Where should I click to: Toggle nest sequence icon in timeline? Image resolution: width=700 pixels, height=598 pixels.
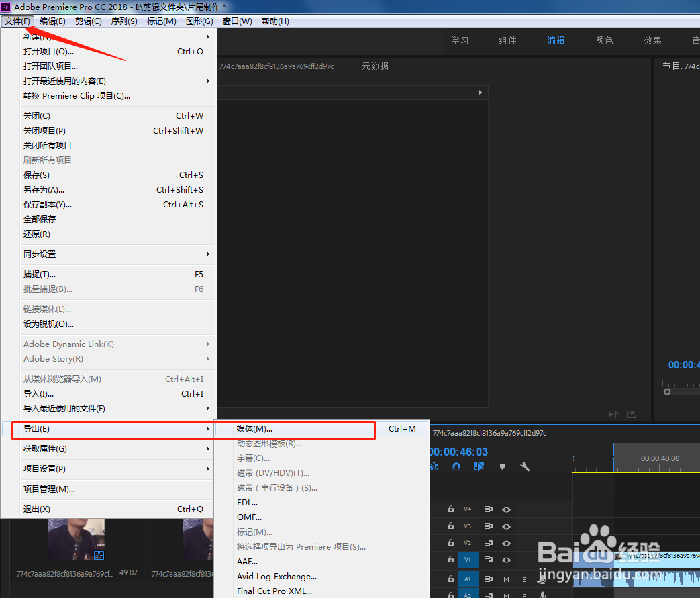click(434, 466)
